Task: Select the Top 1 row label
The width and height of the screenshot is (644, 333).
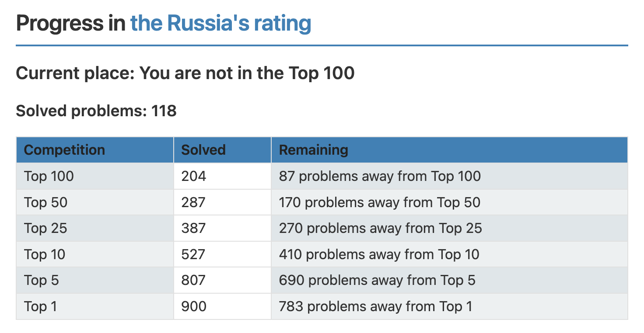Action: 41,306
